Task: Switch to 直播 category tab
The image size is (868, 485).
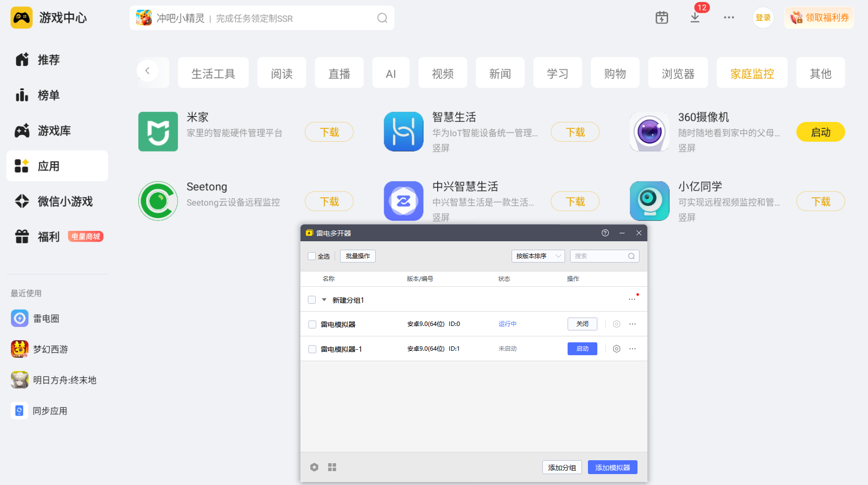Action: [x=339, y=73]
